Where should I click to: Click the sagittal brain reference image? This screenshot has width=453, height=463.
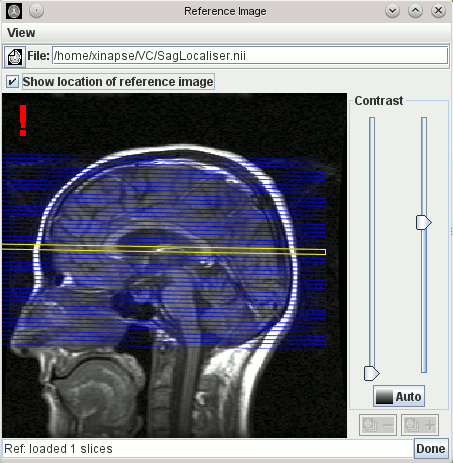174,265
